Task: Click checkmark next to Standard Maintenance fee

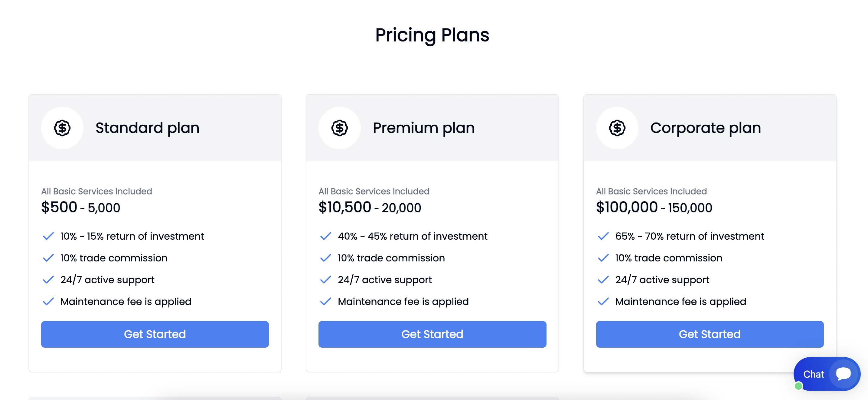Action: [48, 301]
